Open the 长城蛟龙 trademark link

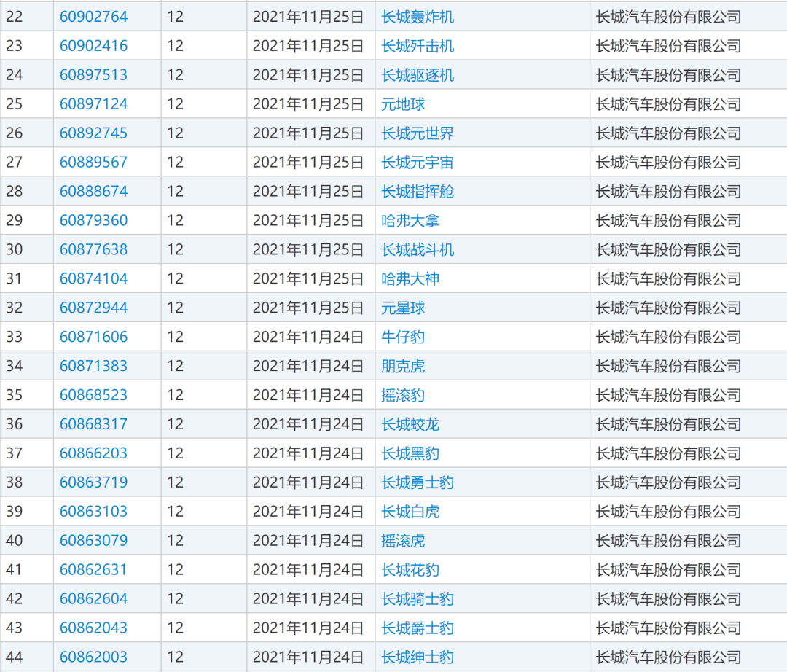pos(410,424)
